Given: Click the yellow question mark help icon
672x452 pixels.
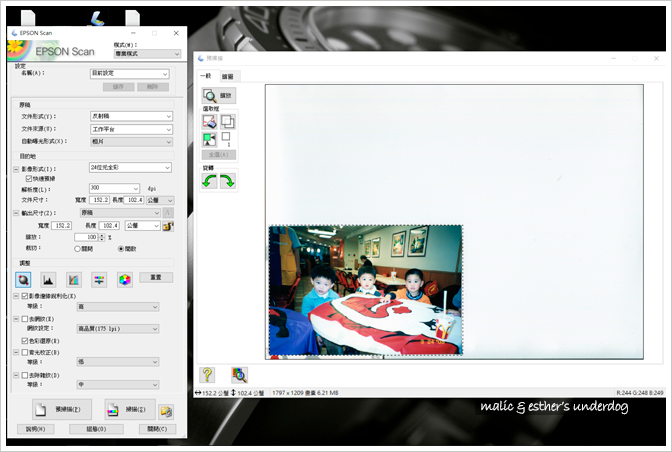Looking at the screenshot, I should [207, 375].
